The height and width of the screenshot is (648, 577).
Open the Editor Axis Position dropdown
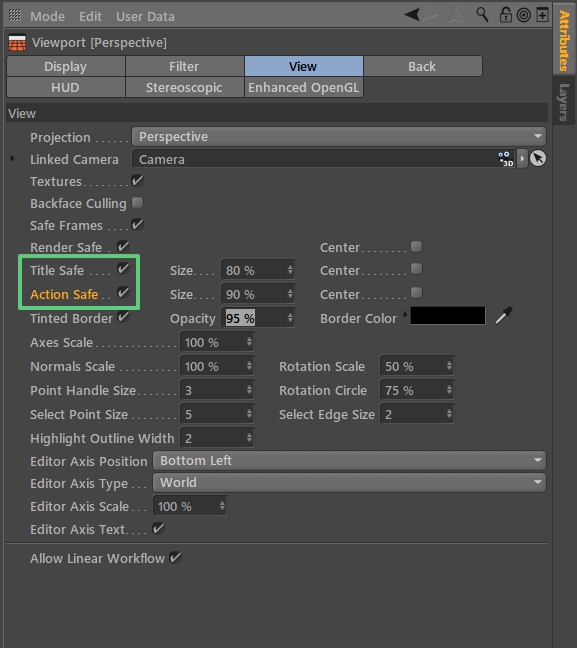click(349, 461)
